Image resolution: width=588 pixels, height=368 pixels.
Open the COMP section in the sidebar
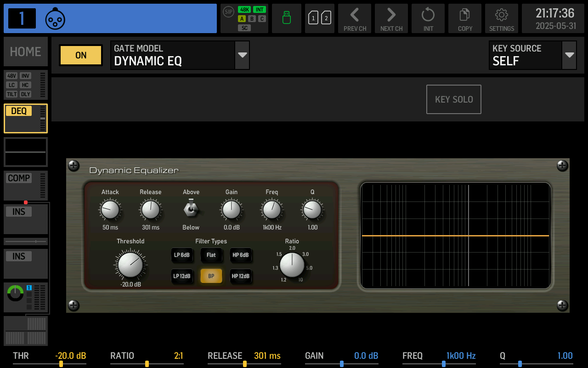pos(19,178)
